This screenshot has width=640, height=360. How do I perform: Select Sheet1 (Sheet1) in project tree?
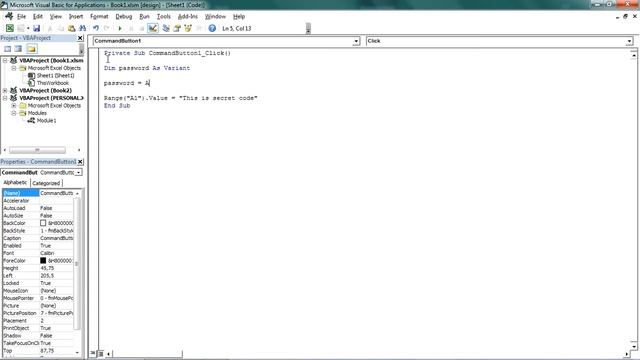pyautogui.click(x=56, y=76)
